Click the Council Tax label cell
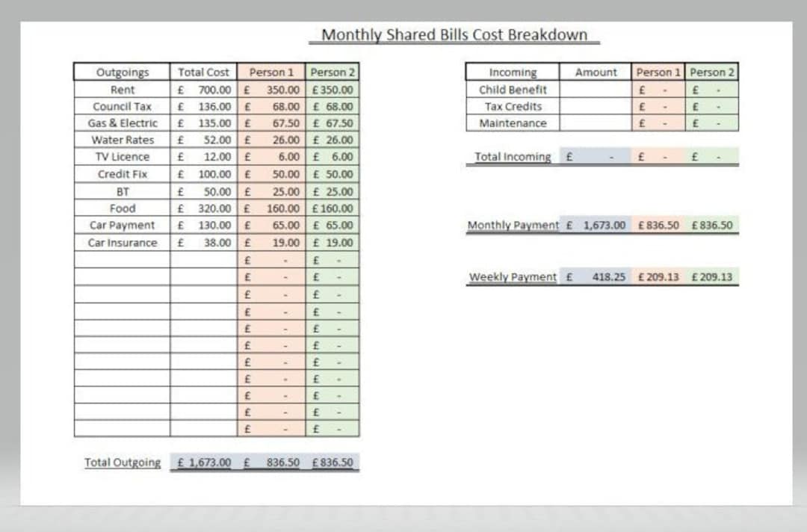The image size is (807, 532). (122, 107)
